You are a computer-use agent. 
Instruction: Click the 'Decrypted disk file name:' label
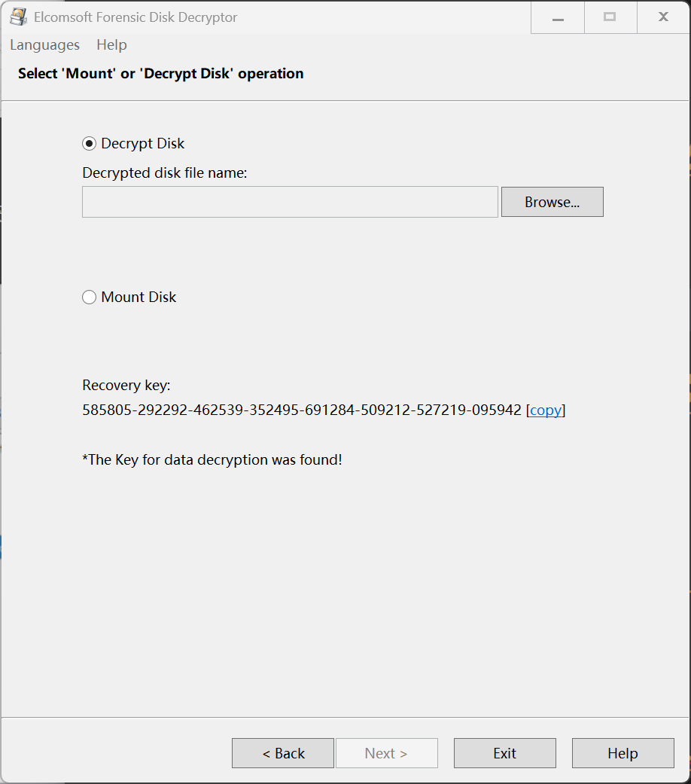(165, 173)
